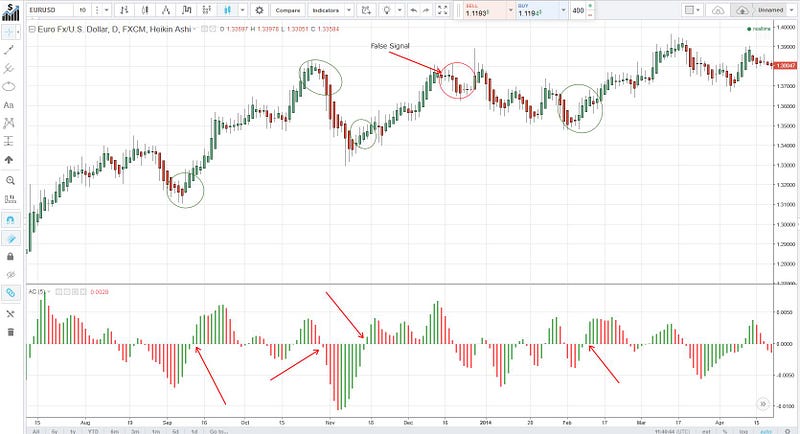Image resolution: width=800 pixels, height=434 pixels.
Task: Click the trash icon to remove drawings
Action: [10, 332]
